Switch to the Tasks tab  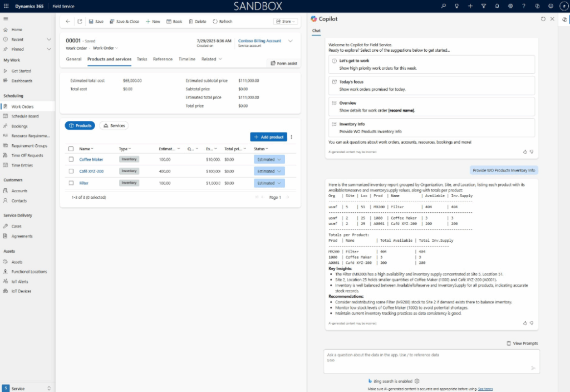coord(142,59)
